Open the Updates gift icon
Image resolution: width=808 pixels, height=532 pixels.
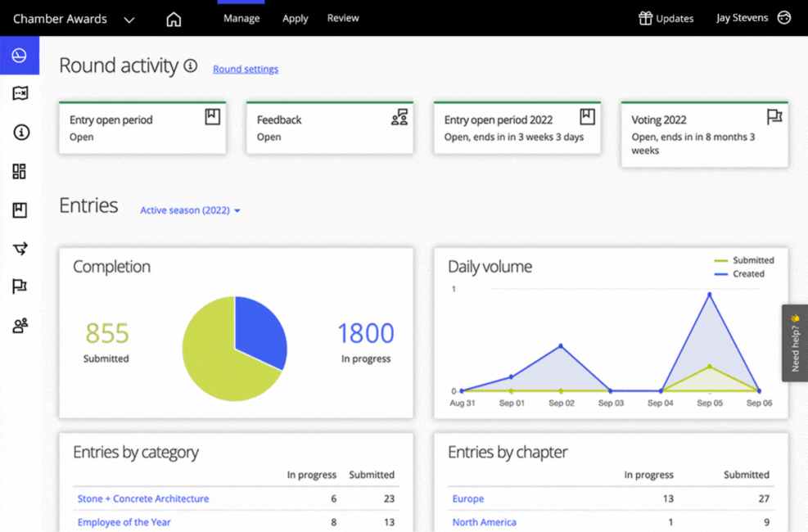click(x=645, y=18)
